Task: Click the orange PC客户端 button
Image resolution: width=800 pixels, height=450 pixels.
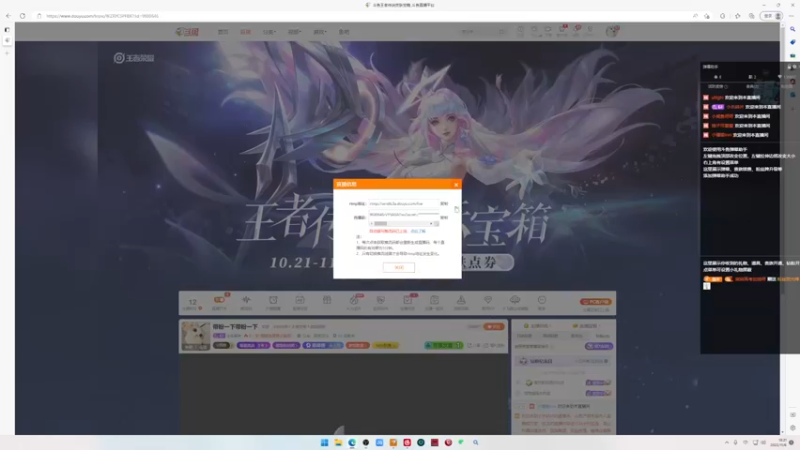Action: [595, 302]
